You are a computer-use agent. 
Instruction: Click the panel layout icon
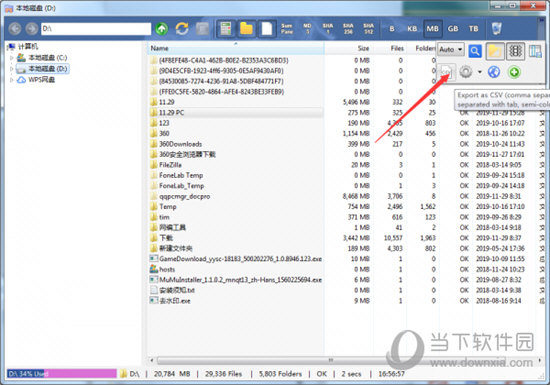535,51
